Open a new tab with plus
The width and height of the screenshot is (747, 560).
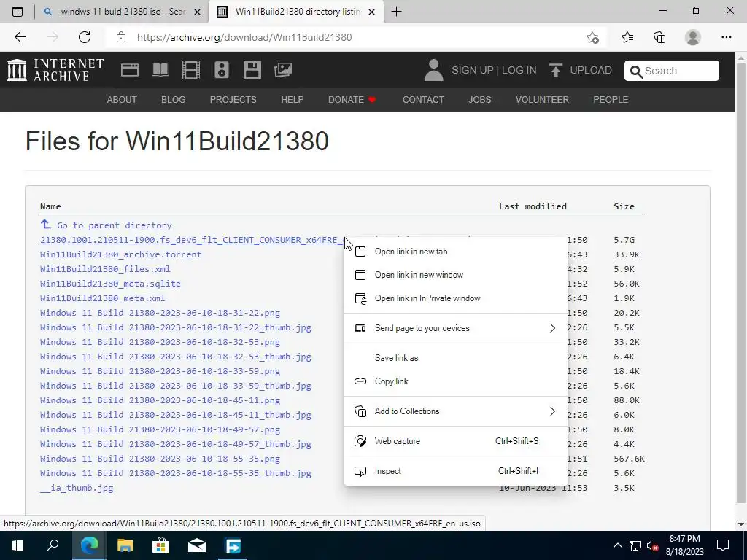point(396,12)
